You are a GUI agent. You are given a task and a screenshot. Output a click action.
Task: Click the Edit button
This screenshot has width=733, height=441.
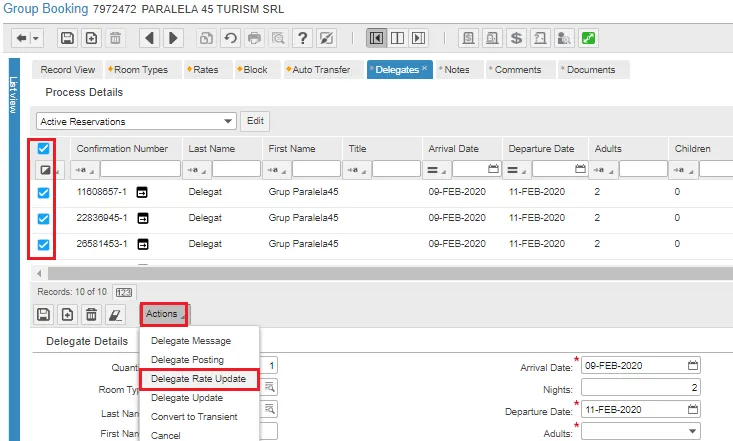click(x=255, y=121)
